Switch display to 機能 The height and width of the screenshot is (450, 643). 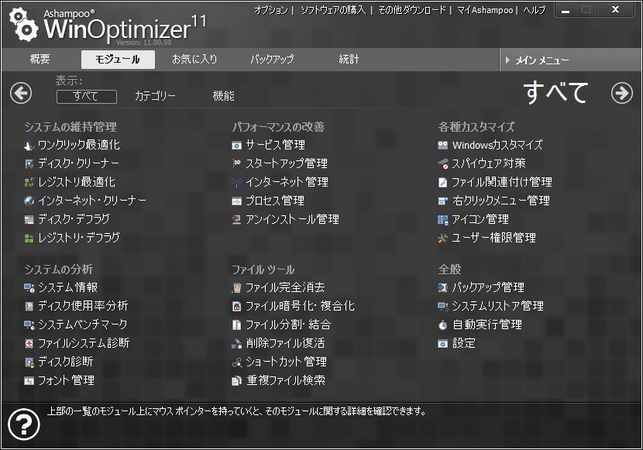pyautogui.click(x=223, y=96)
